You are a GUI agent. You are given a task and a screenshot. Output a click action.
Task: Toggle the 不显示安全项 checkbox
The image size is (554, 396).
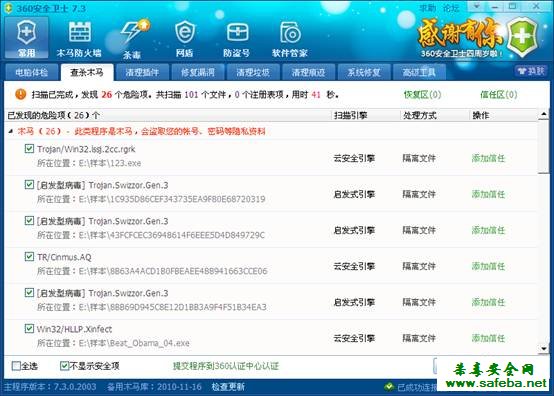click(x=64, y=366)
